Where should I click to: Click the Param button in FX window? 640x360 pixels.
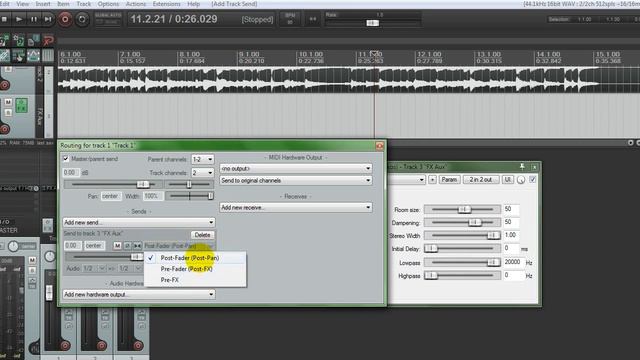coord(449,180)
